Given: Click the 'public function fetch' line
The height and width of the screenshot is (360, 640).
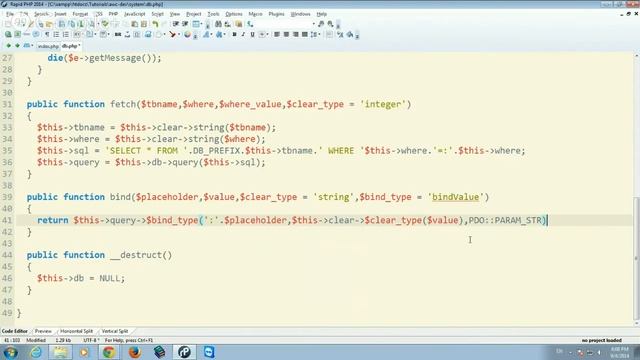Looking at the screenshot, I should 219,104.
